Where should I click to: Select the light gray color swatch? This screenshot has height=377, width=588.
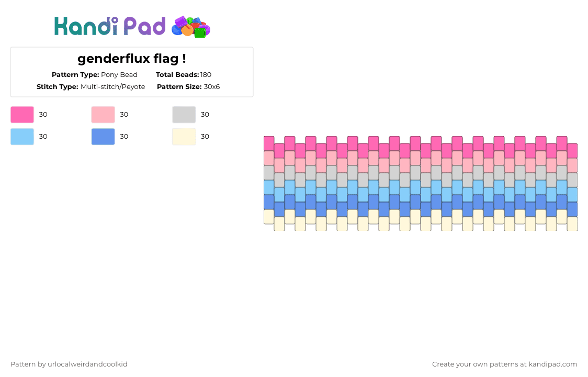click(x=184, y=115)
